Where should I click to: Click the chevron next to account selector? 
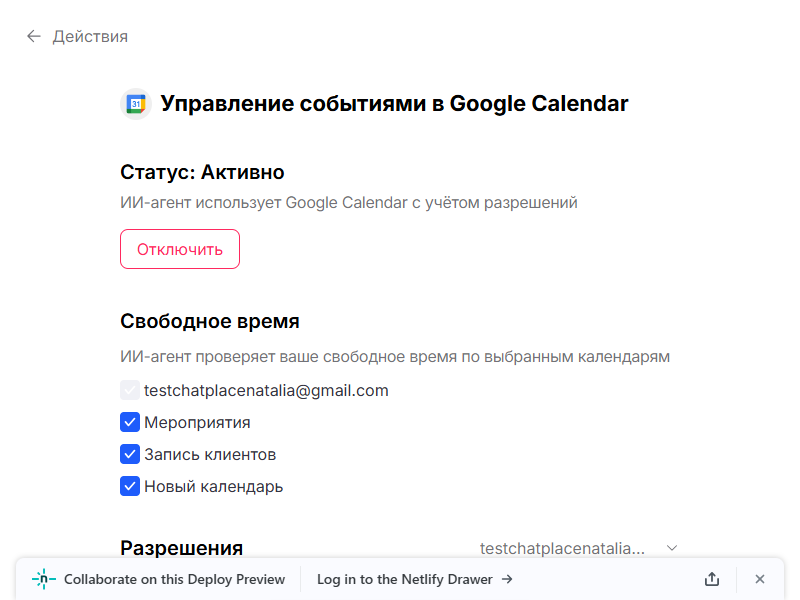tap(672, 548)
